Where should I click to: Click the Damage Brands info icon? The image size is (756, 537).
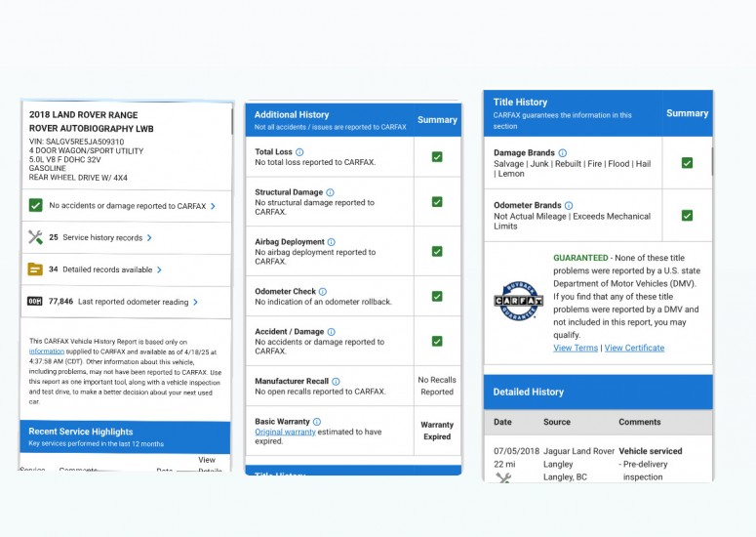[563, 153]
